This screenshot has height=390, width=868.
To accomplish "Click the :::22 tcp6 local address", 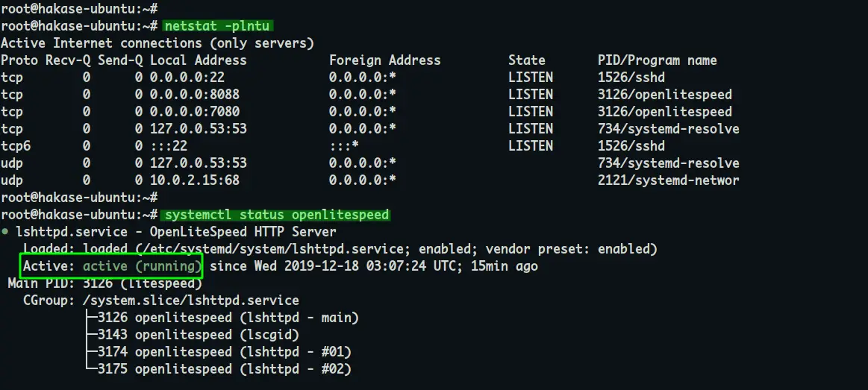I will click(x=168, y=146).
